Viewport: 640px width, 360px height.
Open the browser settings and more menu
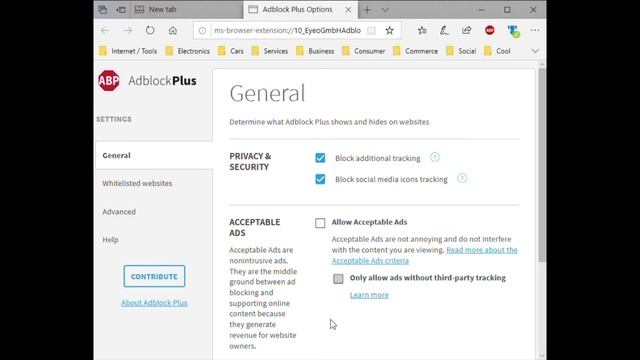535,30
